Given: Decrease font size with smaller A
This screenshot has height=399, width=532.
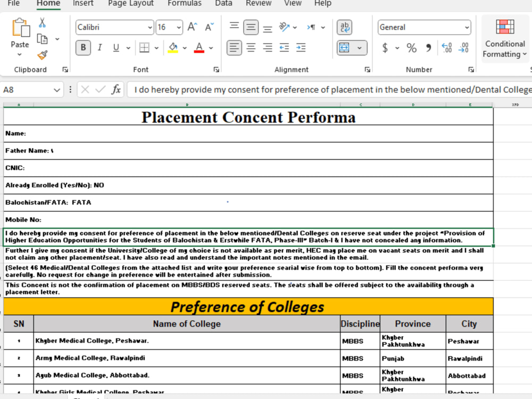Looking at the screenshot, I should [x=209, y=27].
